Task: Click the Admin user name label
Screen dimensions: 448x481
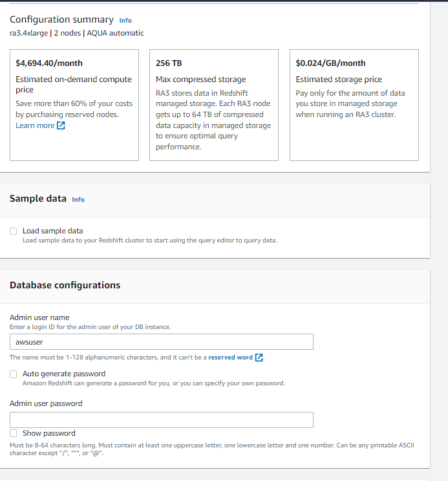Action: pos(39,317)
